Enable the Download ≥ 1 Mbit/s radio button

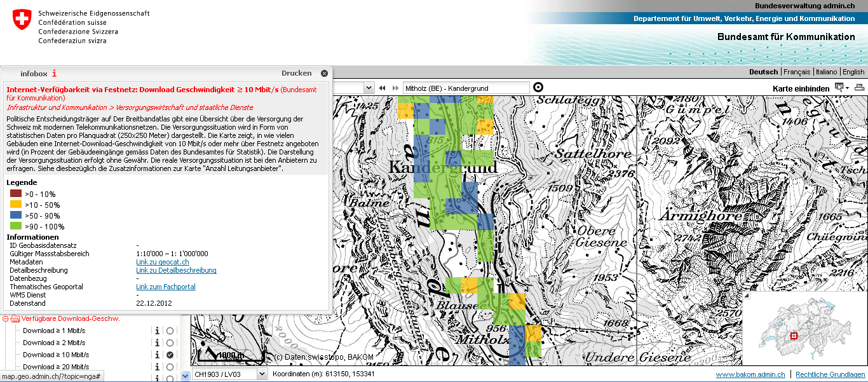coord(170,331)
